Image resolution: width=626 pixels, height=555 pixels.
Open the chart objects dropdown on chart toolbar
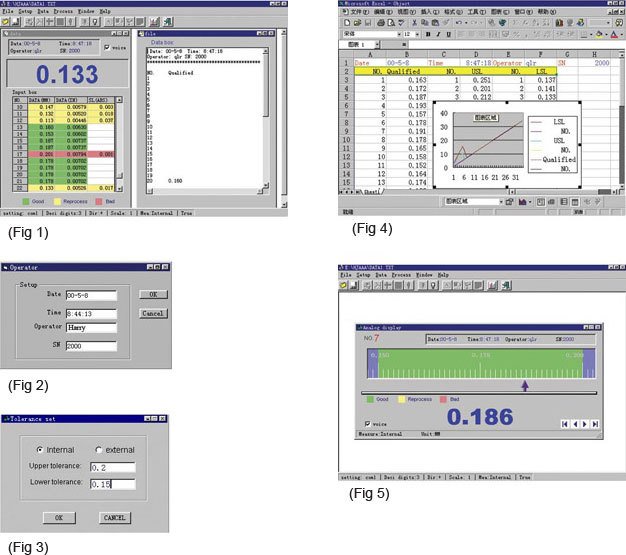tap(501, 202)
